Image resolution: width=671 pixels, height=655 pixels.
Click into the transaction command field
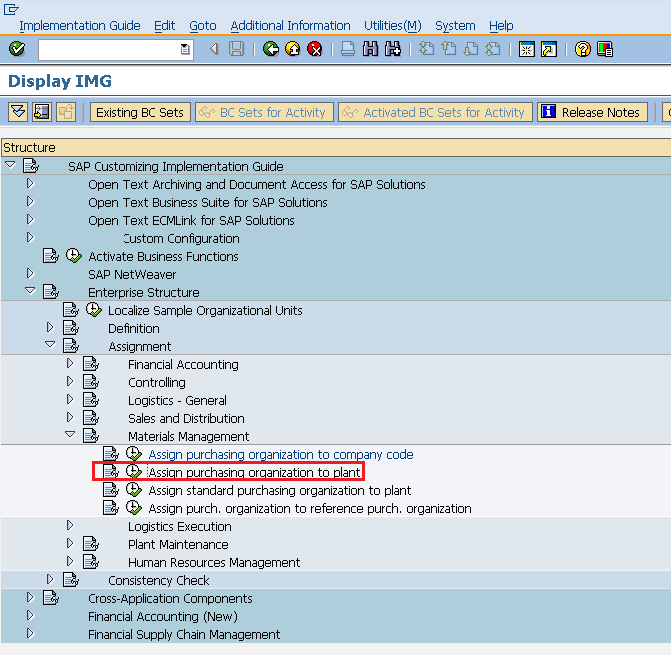point(109,50)
